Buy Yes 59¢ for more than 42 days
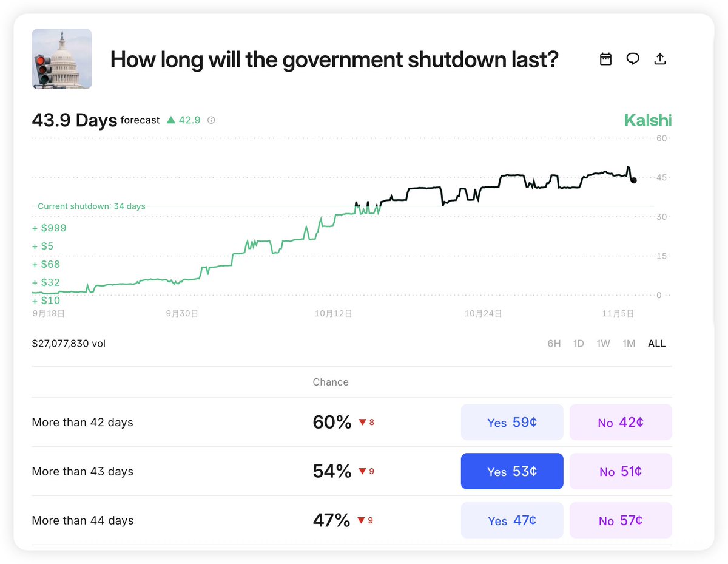728x564 pixels. coord(512,423)
